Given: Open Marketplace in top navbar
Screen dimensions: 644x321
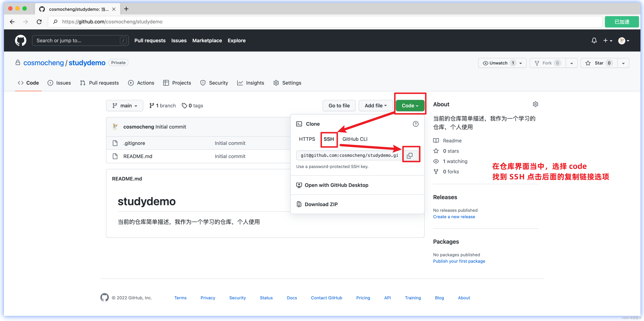Looking at the screenshot, I should pyautogui.click(x=207, y=41).
